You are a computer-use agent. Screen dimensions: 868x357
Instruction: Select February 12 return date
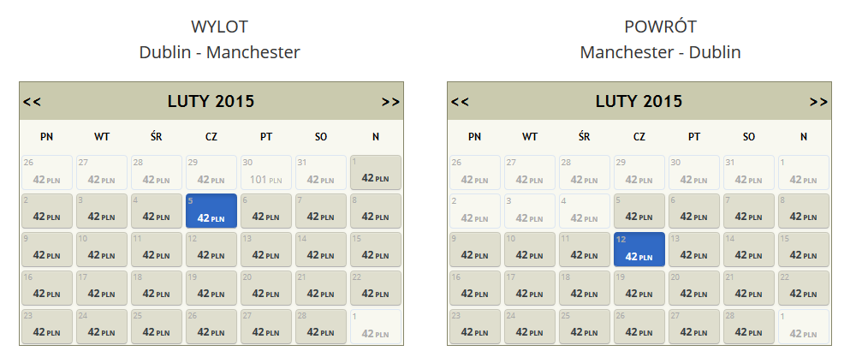pyautogui.click(x=639, y=249)
